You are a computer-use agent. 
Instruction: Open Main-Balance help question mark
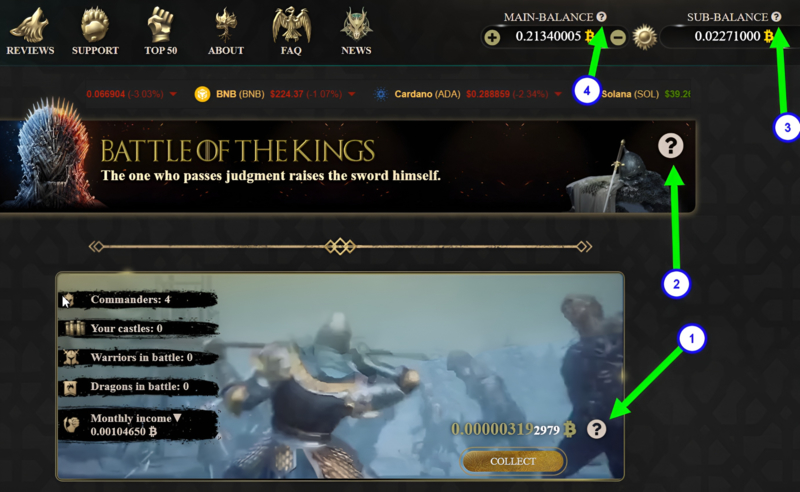coord(602,16)
